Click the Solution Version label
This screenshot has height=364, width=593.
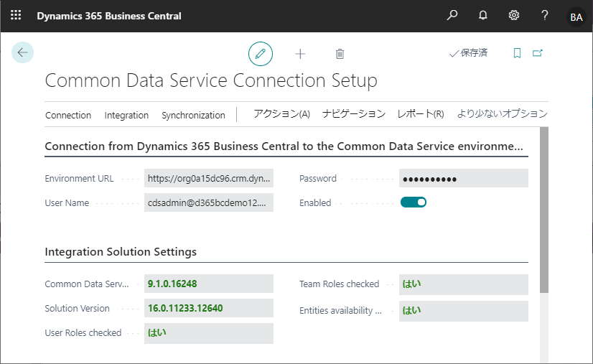click(77, 309)
